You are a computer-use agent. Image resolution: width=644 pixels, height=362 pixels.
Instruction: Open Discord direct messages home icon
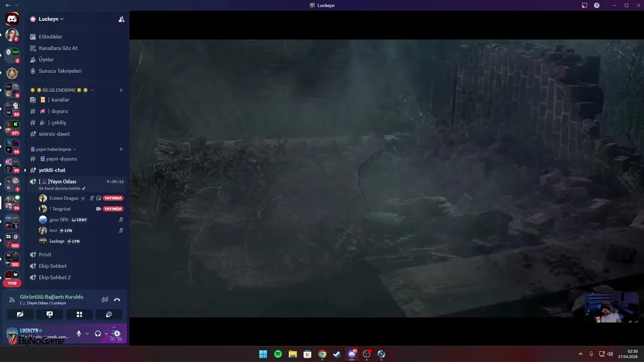(12, 19)
